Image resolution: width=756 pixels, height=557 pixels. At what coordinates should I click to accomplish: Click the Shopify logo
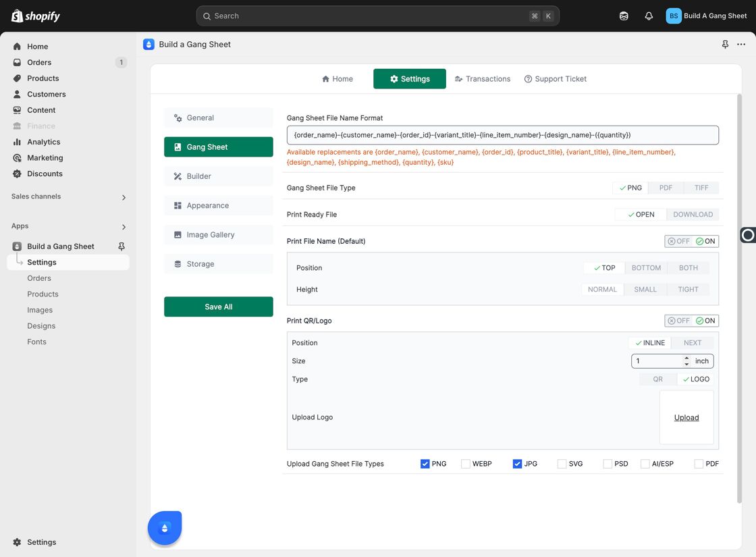click(x=36, y=16)
